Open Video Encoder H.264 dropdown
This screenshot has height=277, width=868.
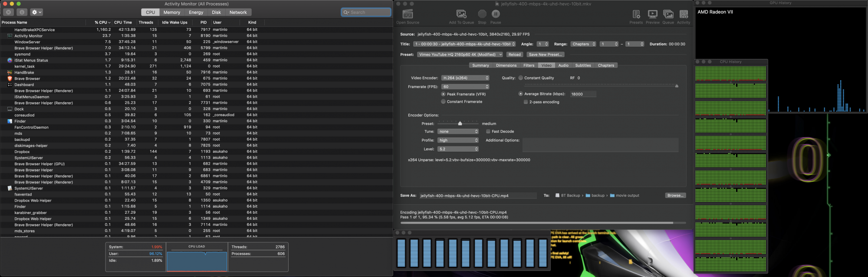point(465,78)
